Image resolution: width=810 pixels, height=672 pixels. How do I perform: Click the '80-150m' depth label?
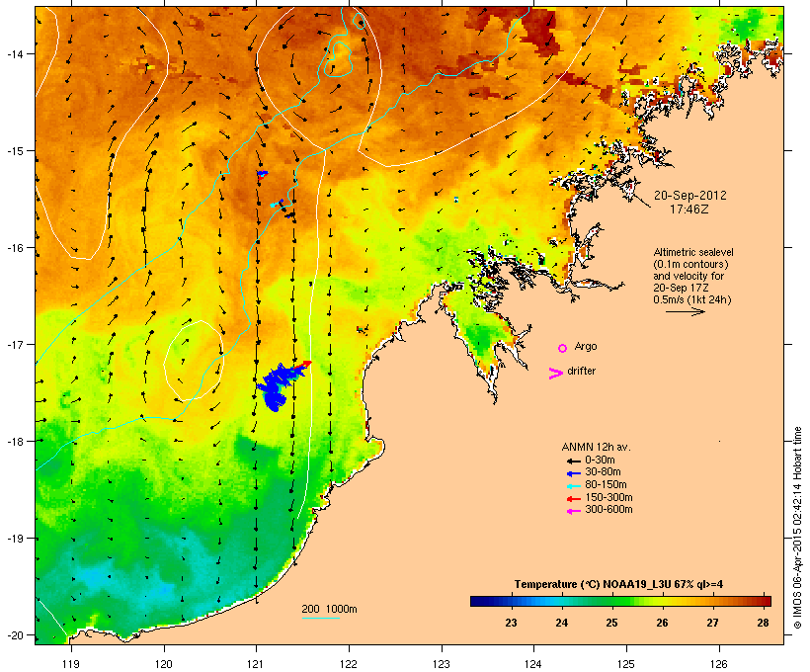606,485
